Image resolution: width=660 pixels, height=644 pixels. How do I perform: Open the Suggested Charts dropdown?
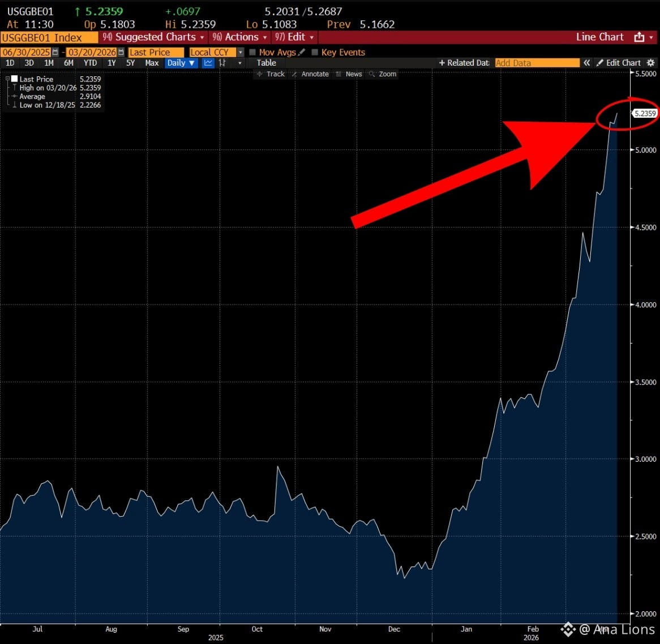(x=153, y=37)
